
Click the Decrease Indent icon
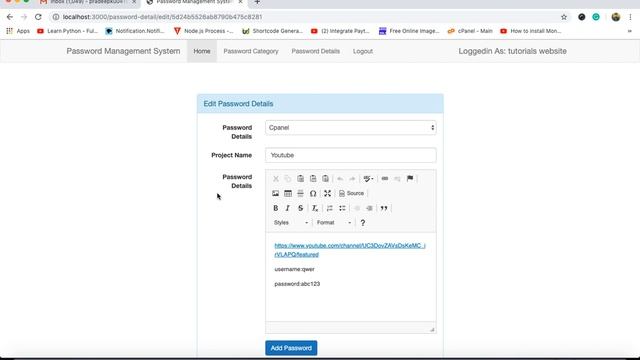(x=357, y=208)
